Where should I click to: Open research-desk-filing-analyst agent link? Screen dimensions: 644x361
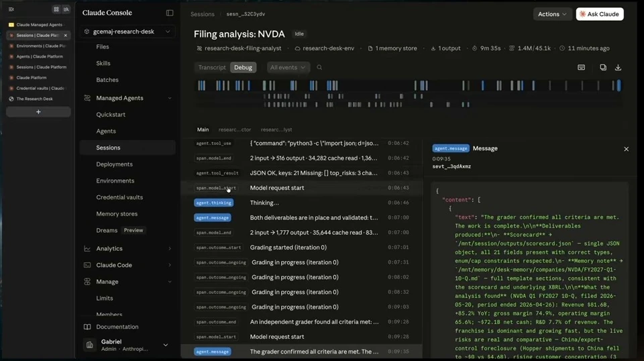(239, 48)
